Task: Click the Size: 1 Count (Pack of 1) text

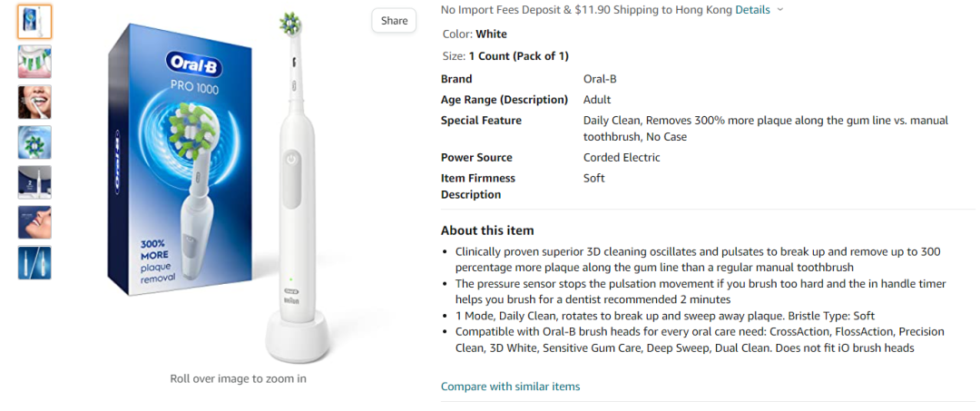Action: coord(505,56)
